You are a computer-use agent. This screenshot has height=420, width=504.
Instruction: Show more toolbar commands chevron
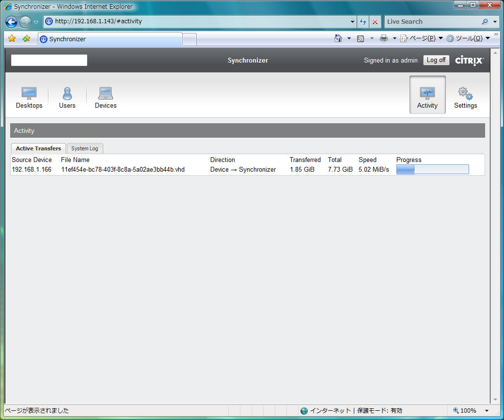pos(496,34)
